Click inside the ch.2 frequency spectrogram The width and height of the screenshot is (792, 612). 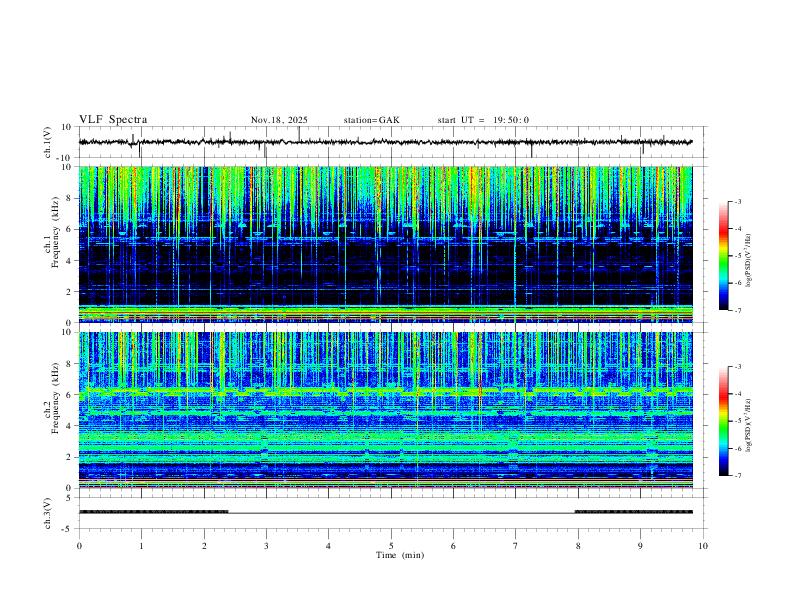coord(385,410)
